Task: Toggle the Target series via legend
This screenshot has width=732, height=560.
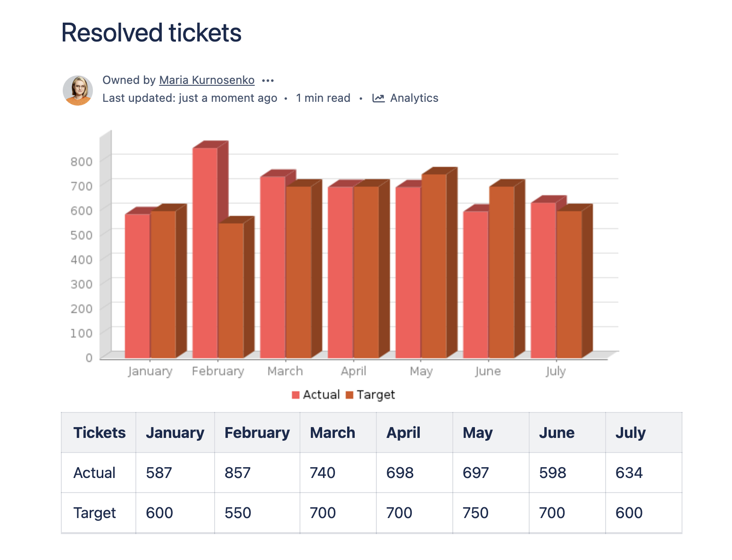Action: [376, 394]
